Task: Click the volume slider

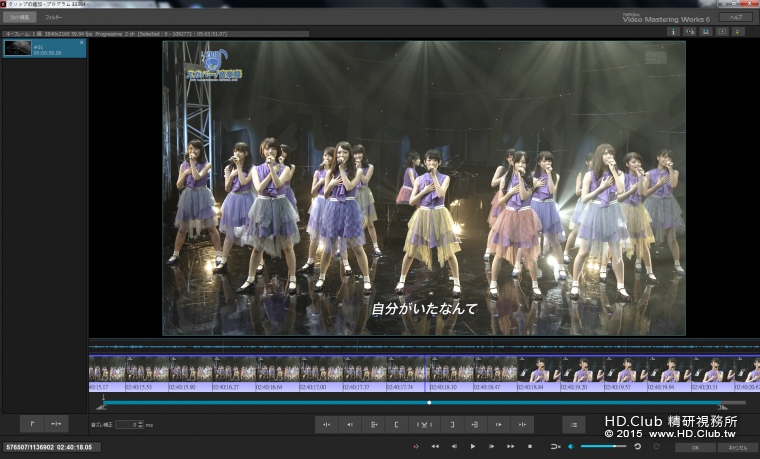Action: [603, 446]
